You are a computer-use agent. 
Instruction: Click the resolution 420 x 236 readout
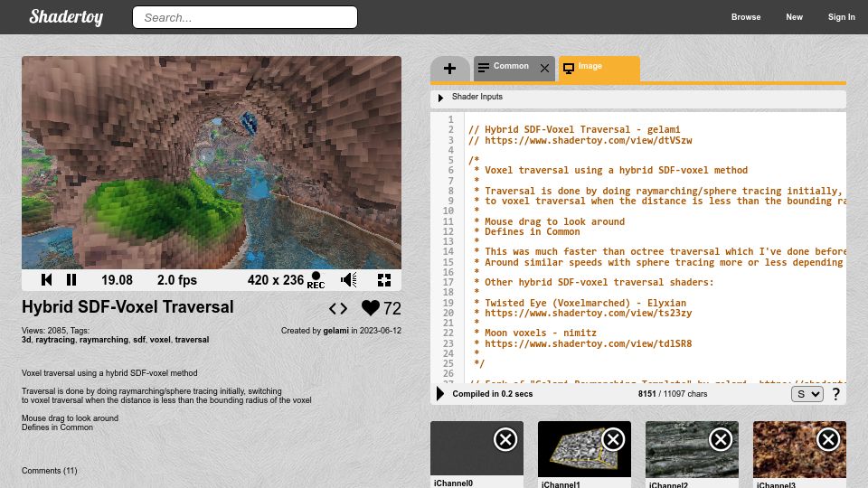276,280
